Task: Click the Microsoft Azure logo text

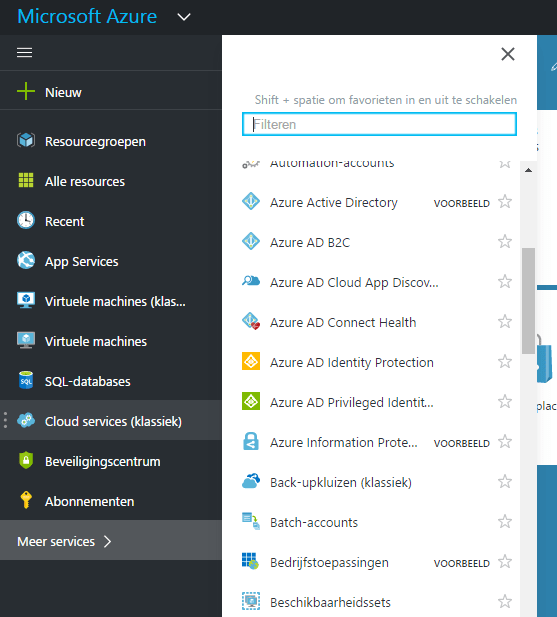Action: pos(87,17)
